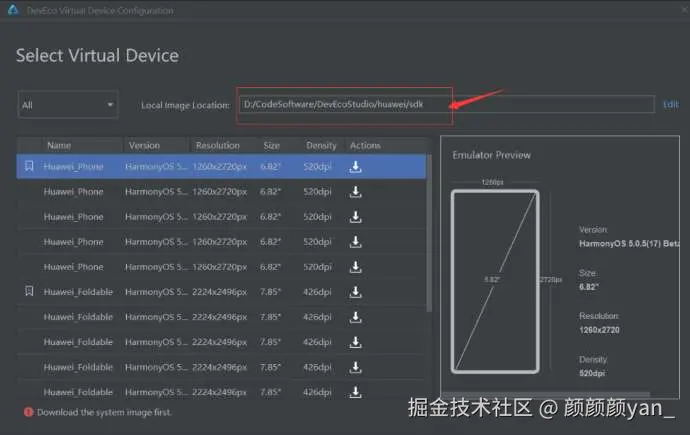This screenshot has height=435, width=690.
Task: Download image for the highlighted Huawei_Phone row
Action: pos(356,167)
